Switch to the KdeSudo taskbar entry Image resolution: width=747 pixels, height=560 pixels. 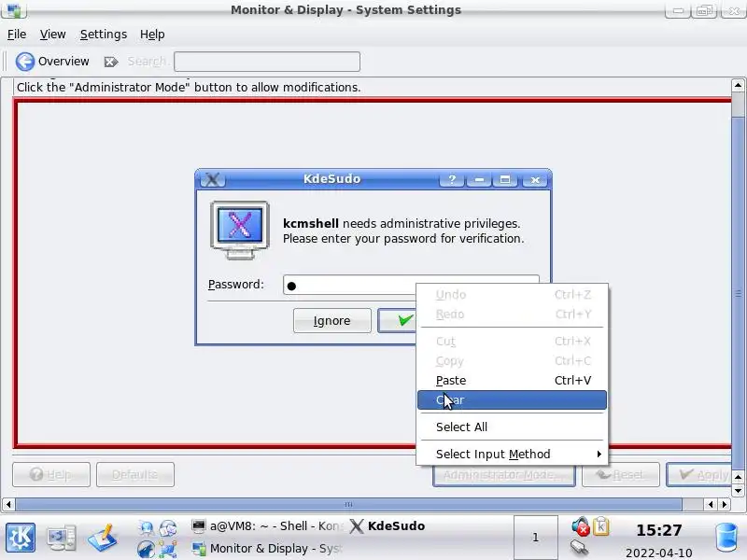pos(387,526)
